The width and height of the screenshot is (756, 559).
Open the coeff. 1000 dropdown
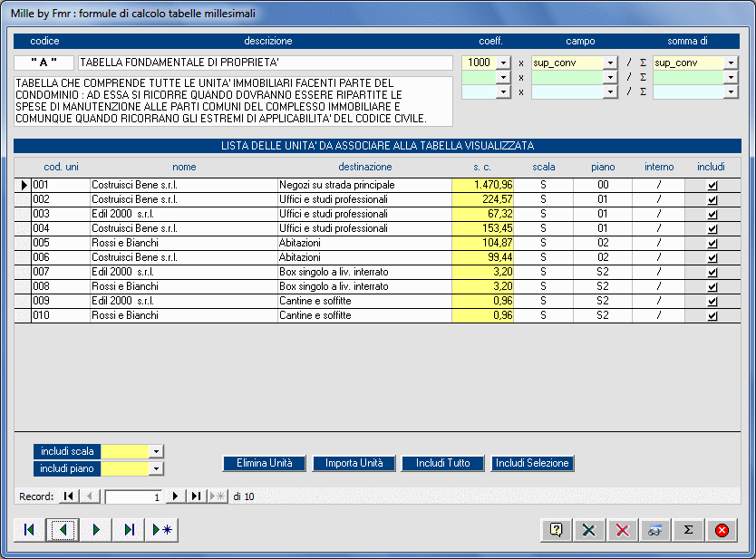tap(503, 63)
